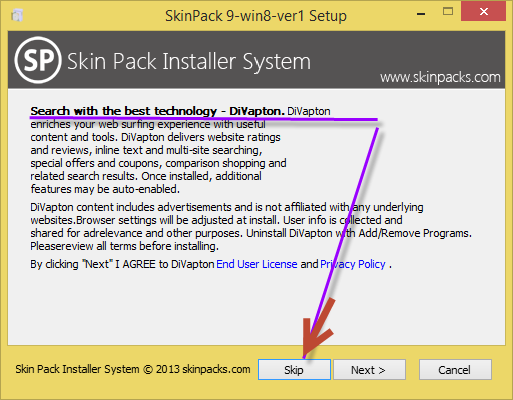Click 'Pleasereview all terms before installing.' line
This screenshot has width=513, height=400.
coord(125,246)
